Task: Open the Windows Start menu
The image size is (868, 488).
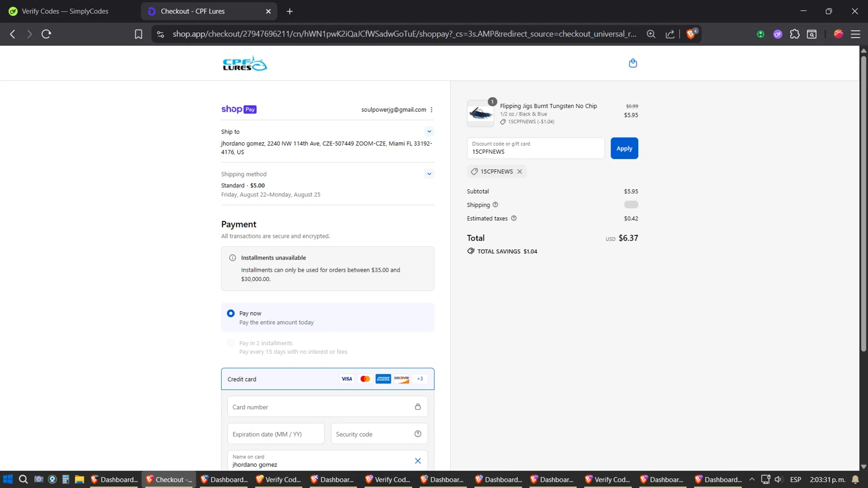Action: (8, 479)
